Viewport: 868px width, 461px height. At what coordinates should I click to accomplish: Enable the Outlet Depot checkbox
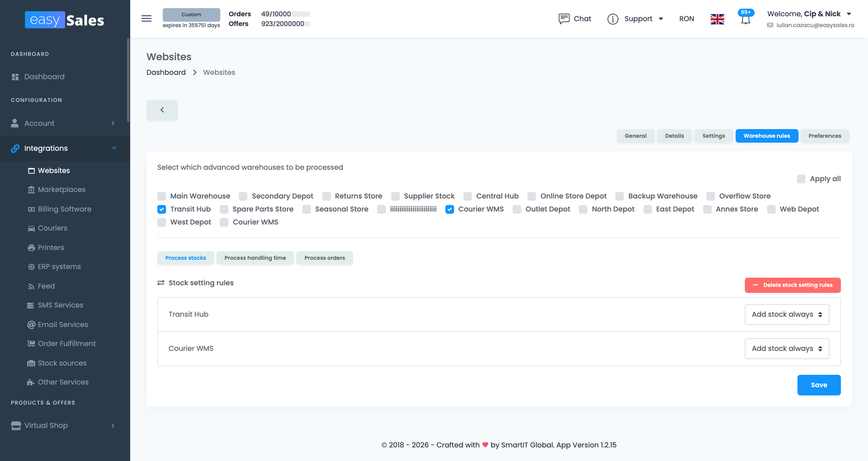(x=517, y=209)
